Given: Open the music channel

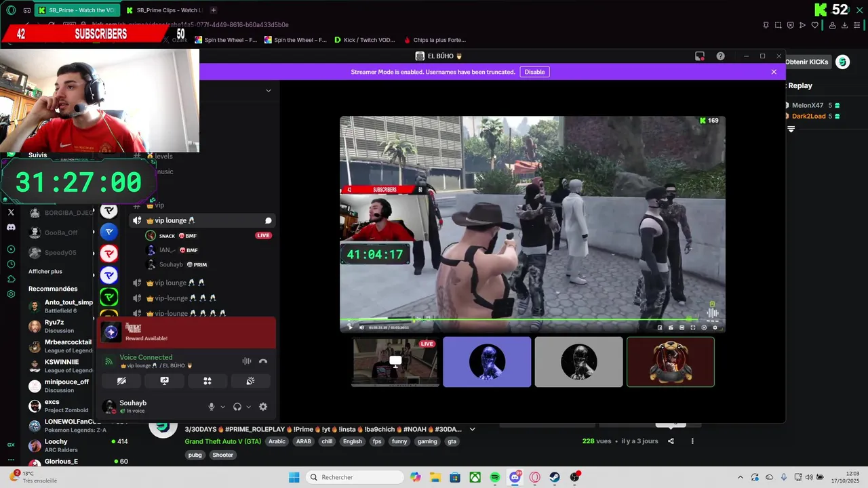Looking at the screenshot, I should point(165,171).
